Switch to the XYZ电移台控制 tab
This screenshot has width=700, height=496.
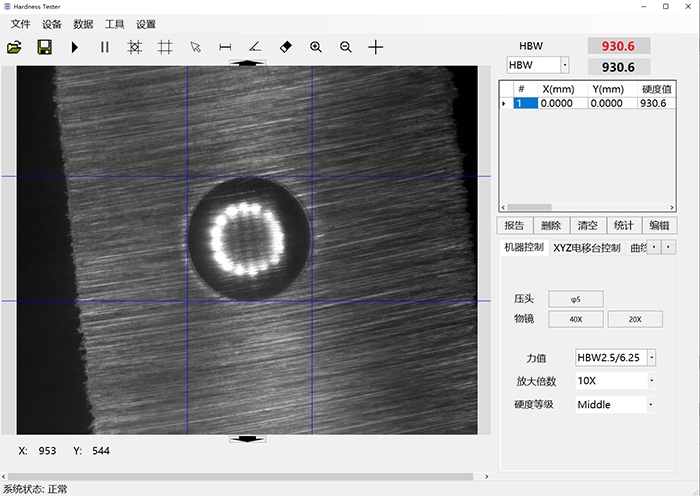click(587, 247)
